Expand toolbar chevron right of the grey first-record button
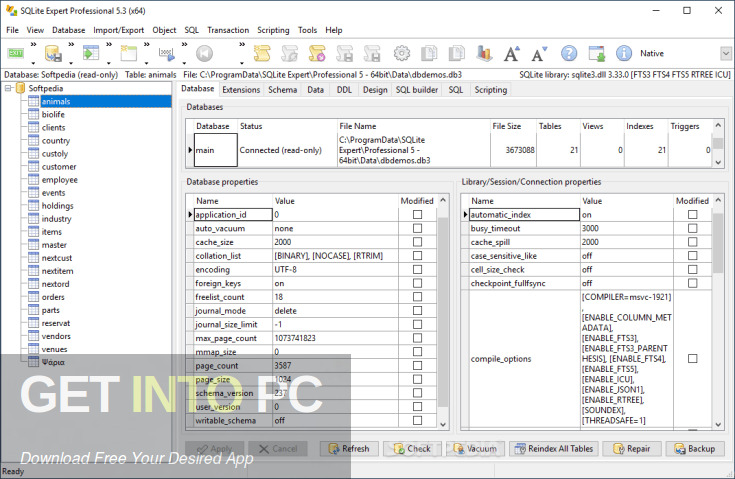The width and height of the screenshot is (735, 479). [x=242, y=45]
